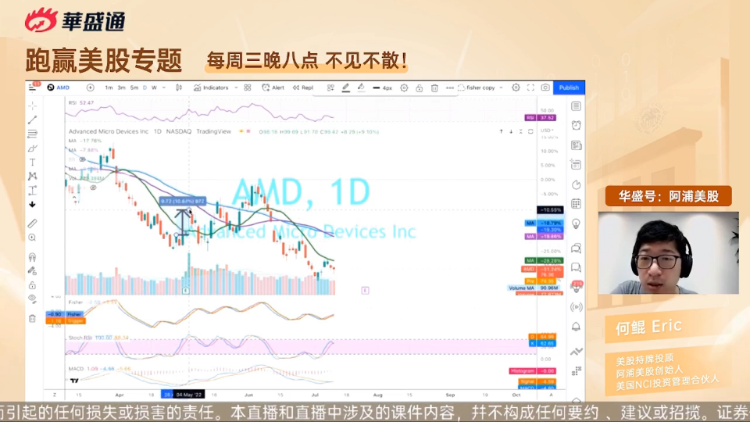
Task: Open more options three-dots in drawing toolbar
Action: tap(450, 88)
